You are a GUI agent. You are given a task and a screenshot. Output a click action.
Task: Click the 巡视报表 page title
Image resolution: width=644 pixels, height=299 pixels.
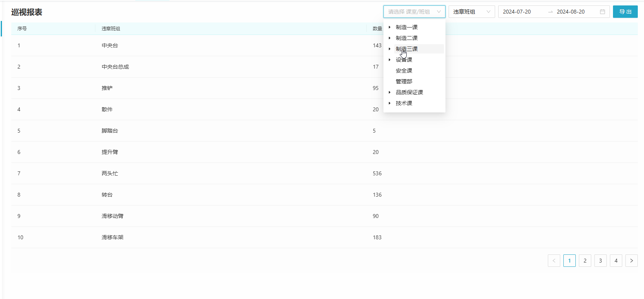click(27, 12)
